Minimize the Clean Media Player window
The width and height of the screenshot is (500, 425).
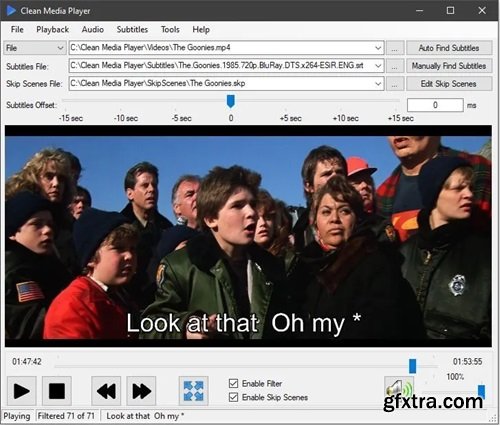coord(420,11)
